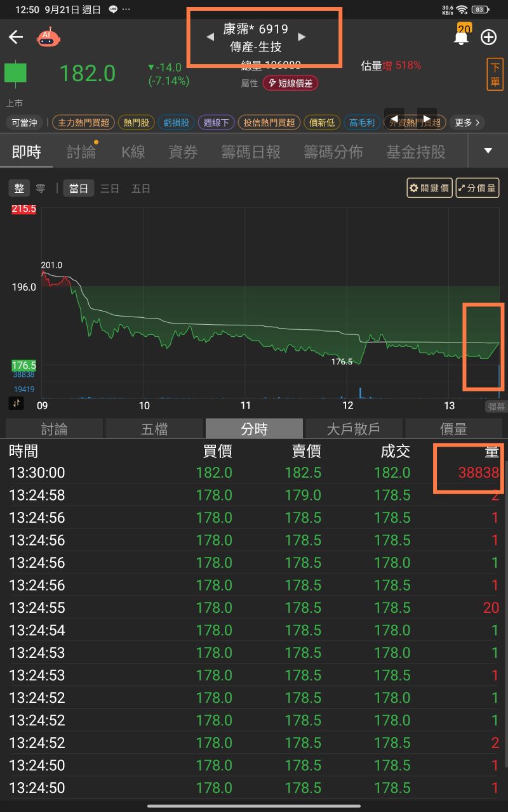Toggle the 彈幕 overlay on the chart
The width and height of the screenshot is (508, 812).
[x=496, y=406]
